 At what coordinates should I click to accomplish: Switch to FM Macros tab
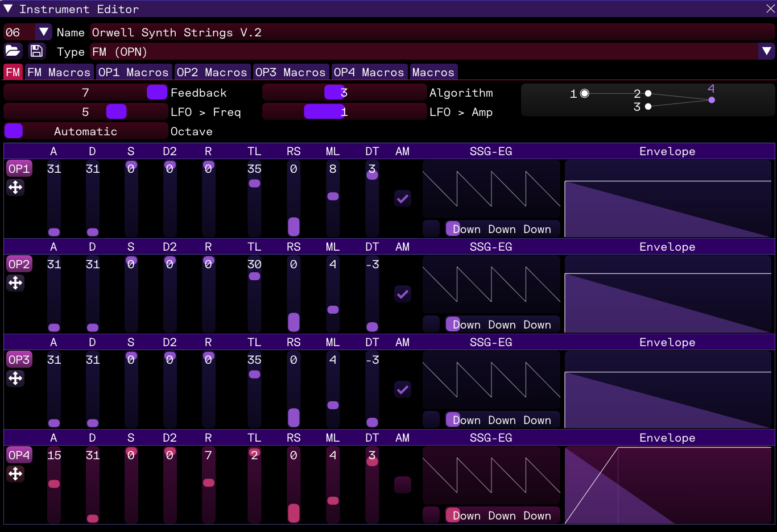(59, 72)
